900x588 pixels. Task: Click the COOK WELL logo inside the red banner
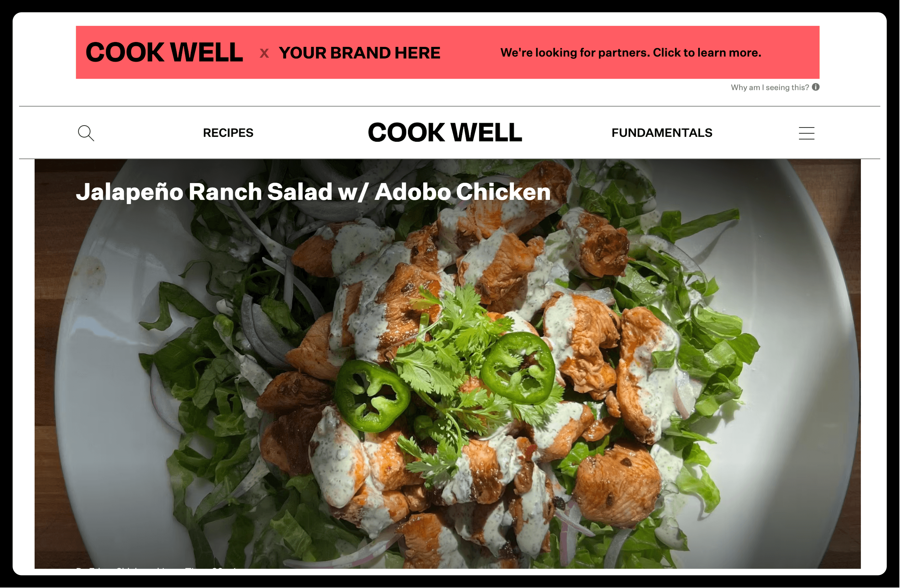click(164, 52)
